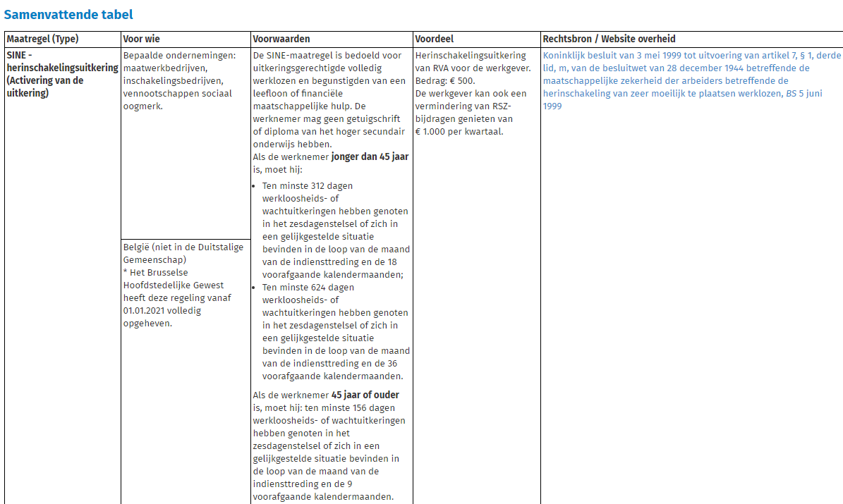Image resolution: width=843 pixels, height=504 pixels.
Task: Select the 'Rechtsbron / Website overheid' column header
Action: pos(609,39)
